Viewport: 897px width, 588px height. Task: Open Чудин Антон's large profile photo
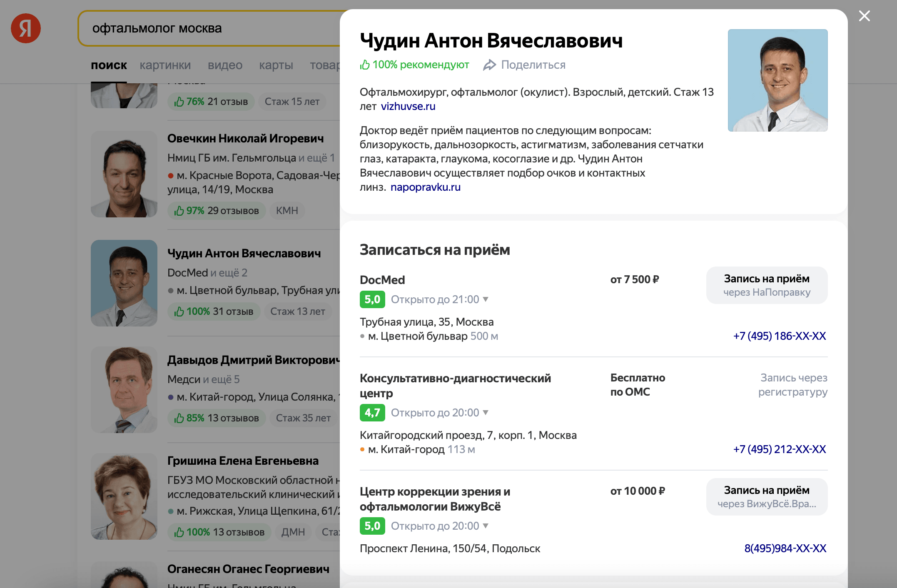coord(777,80)
